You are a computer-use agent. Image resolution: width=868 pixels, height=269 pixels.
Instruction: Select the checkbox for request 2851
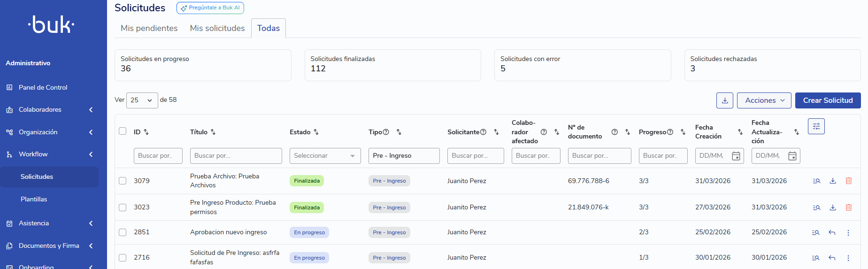point(123,232)
